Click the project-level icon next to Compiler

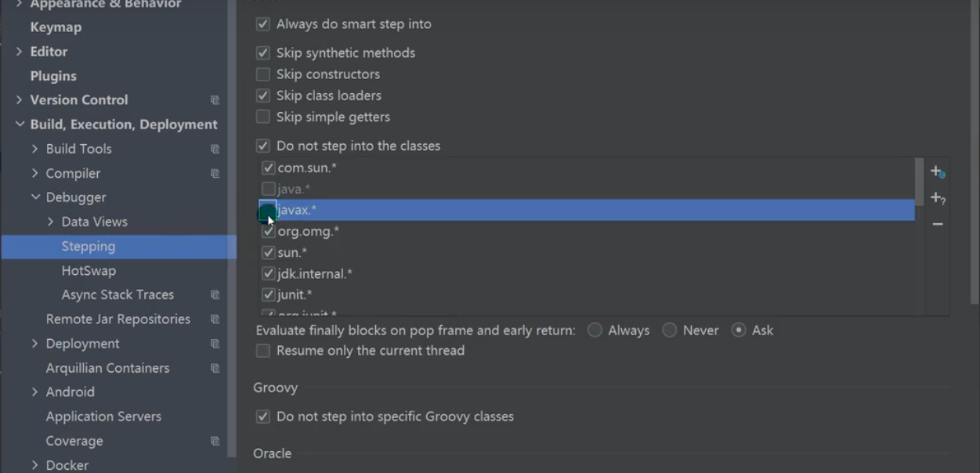215,174
